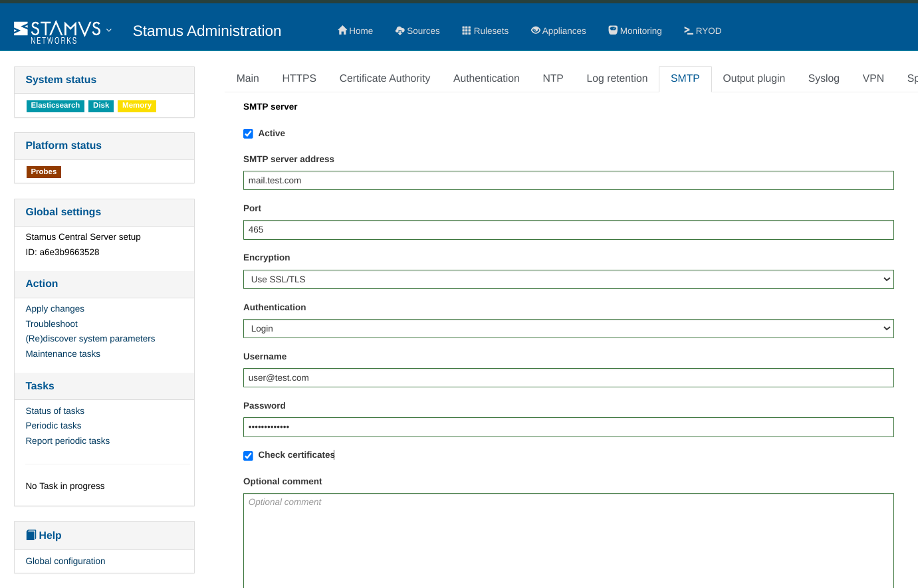Click the Stamus Networks logo
The width and height of the screenshot is (918, 588).
point(57,31)
